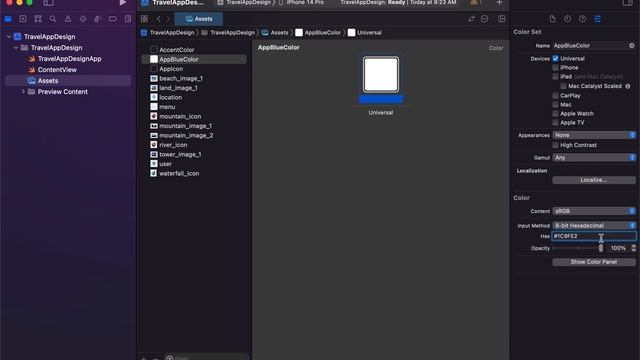Collapse the TravelAppDesign group folder
Image resolution: width=640 pixels, height=360 pixels.
click(x=16, y=48)
